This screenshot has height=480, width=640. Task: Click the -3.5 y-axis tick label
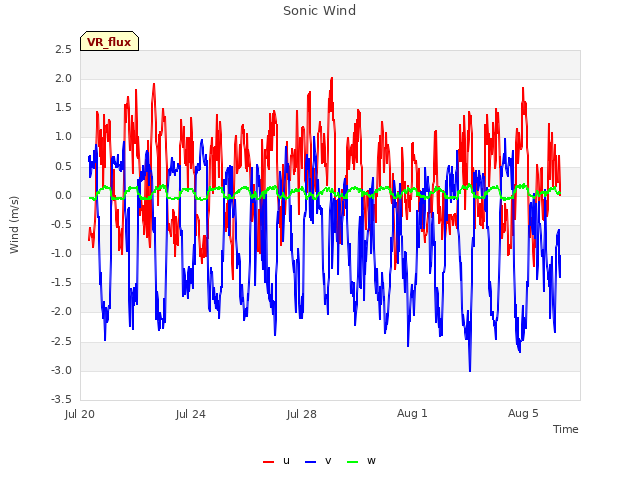point(62,399)
